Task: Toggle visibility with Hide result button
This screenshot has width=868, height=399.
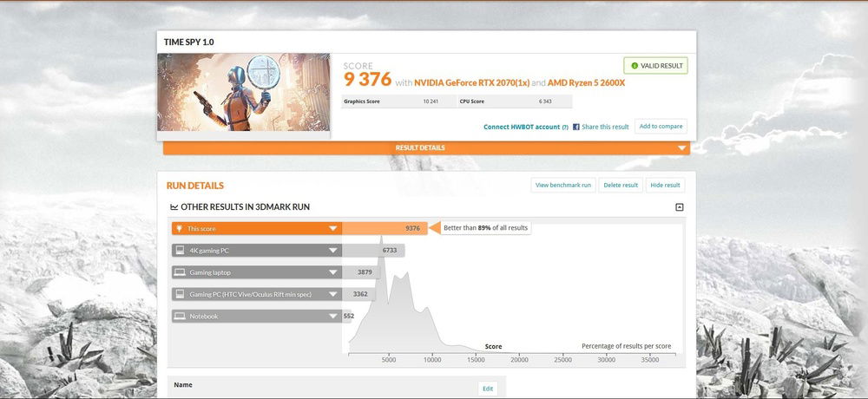Action: pyautogui.click(x=665, y=185)
